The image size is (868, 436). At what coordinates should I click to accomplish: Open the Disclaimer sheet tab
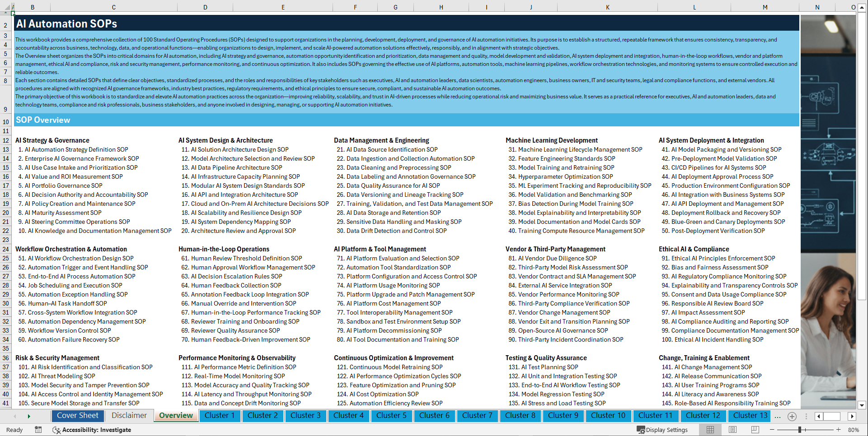pos(128,416)
